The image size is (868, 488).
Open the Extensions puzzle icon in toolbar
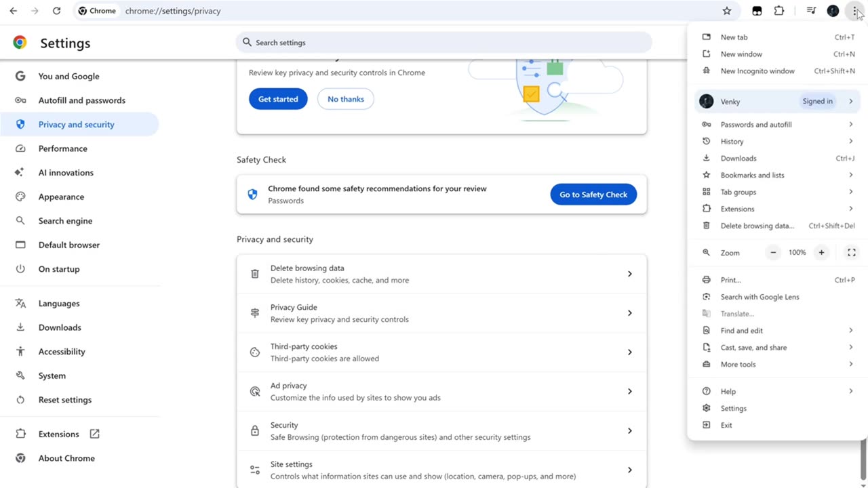(779, 11)
